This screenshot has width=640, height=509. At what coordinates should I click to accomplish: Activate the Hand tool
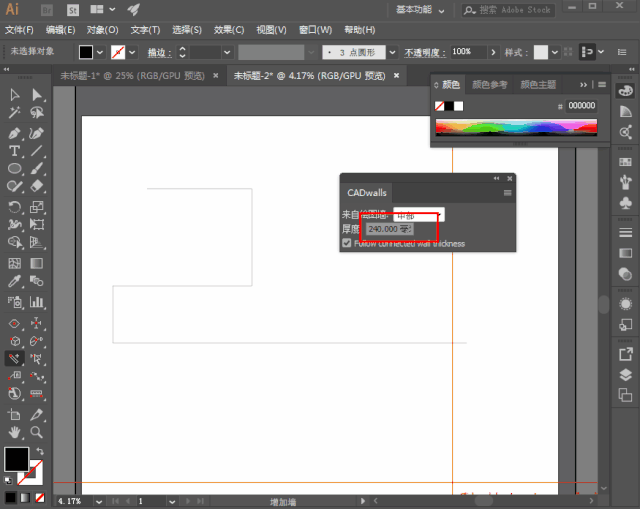pos(15,432)
